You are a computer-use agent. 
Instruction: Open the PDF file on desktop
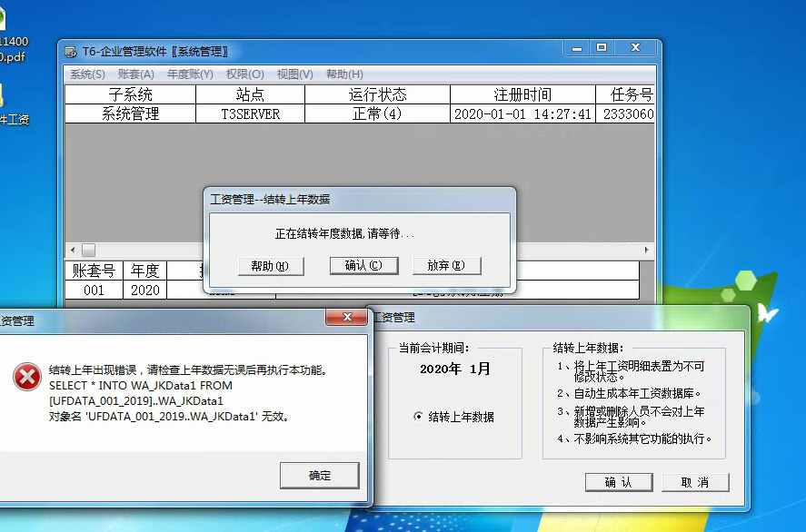[x=13, y=36]
